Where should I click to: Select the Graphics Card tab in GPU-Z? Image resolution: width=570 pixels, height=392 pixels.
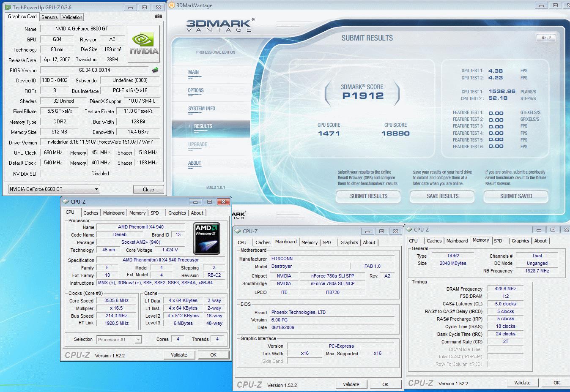coord(22,16)
